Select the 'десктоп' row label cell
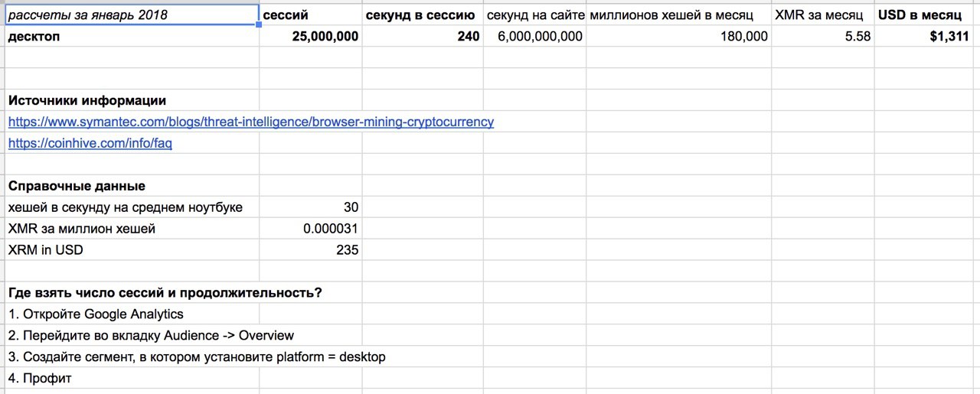 [x=132, y=36]
